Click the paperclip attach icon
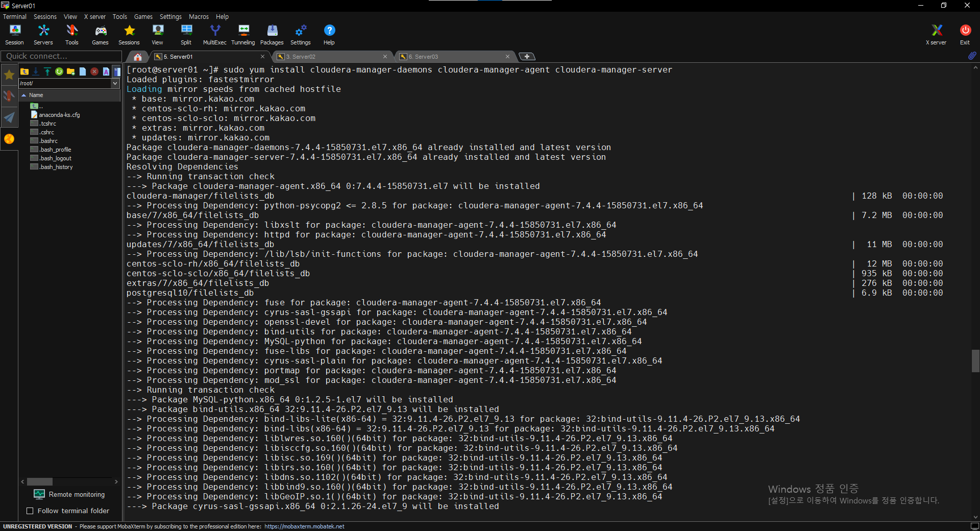 pos(972,56)
